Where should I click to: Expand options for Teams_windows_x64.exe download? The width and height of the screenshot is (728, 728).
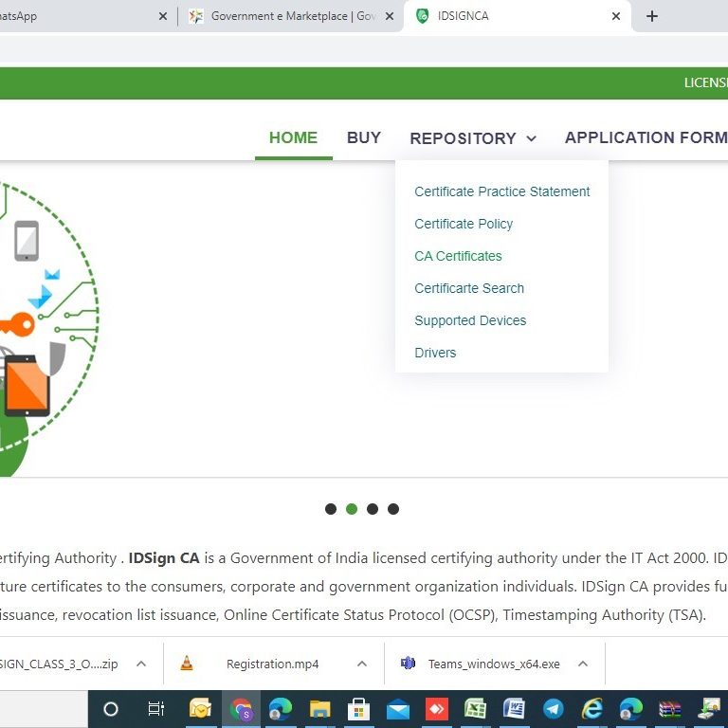click(583, 664)
